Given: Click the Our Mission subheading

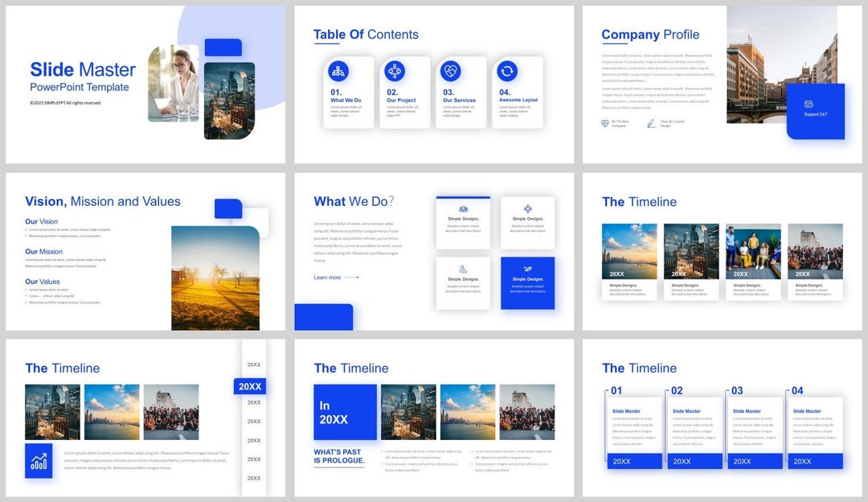Looking at the screenshot, I should pos(43,252).
